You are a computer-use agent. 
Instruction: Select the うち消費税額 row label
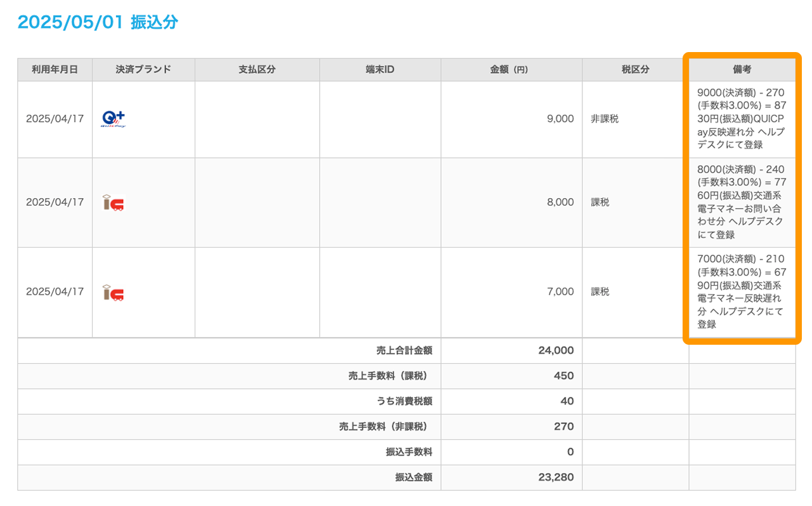pos(402,401)
